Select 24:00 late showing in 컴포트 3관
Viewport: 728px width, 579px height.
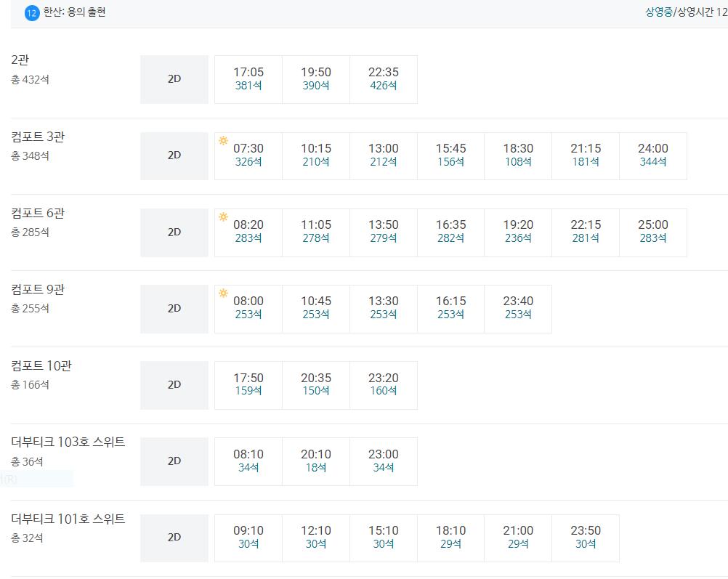(652, 156)
